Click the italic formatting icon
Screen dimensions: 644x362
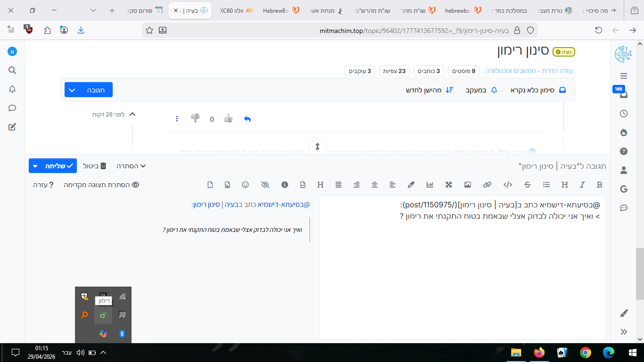pos(582,185)
